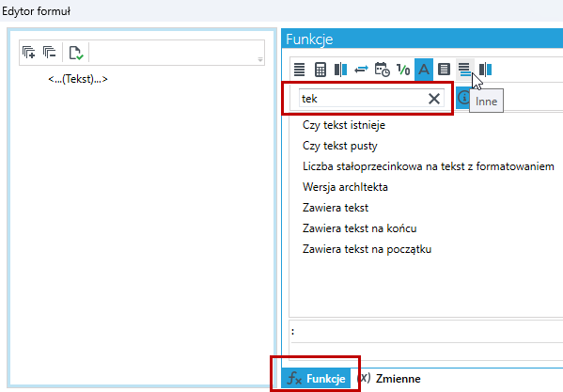Show all functions via black lines icon

point(300,70)
